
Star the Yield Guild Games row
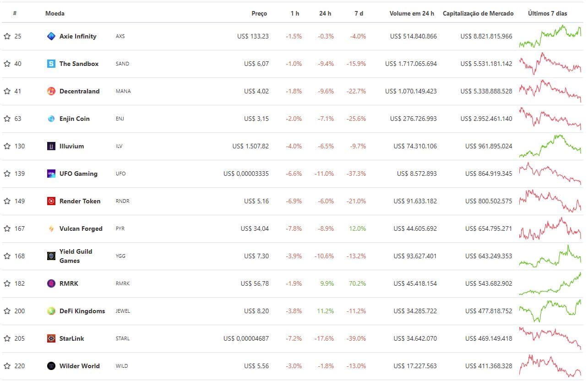coord(7,256)
